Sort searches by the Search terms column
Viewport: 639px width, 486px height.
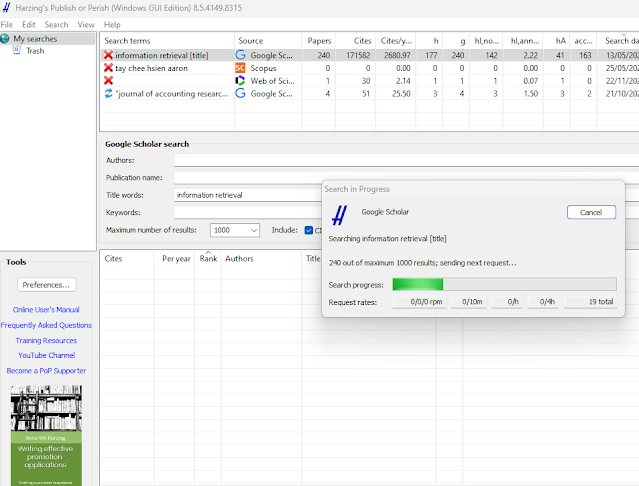coord(167,41)
